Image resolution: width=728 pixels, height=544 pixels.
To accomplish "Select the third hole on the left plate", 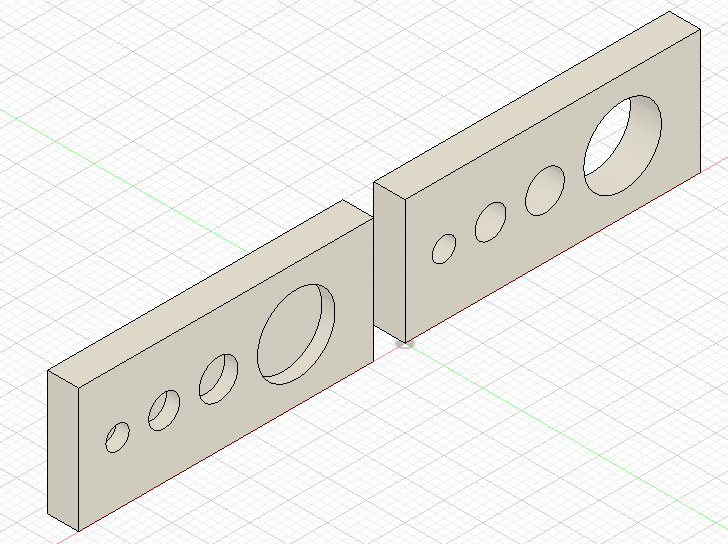I will tap(219, 379).
